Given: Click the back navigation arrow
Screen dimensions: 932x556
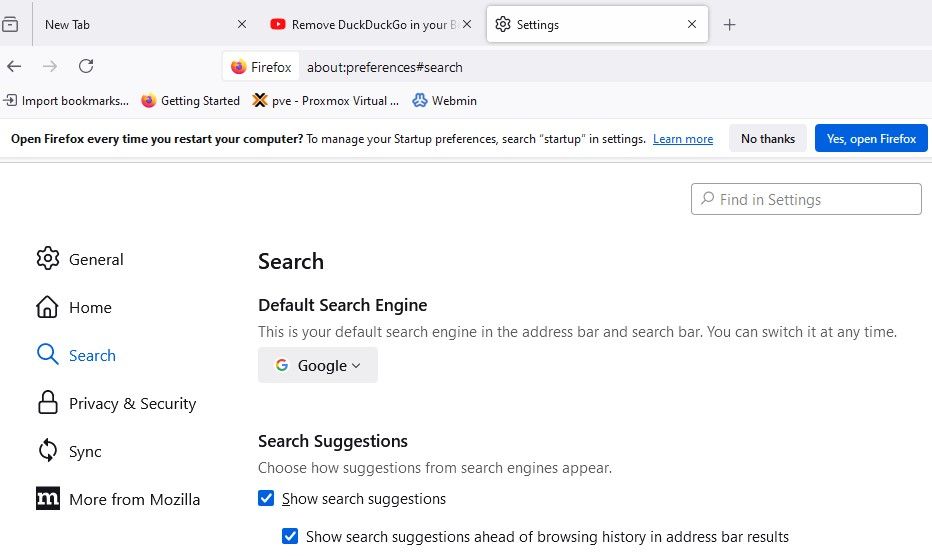Looking at the screenshot, I should pos(14,67).
